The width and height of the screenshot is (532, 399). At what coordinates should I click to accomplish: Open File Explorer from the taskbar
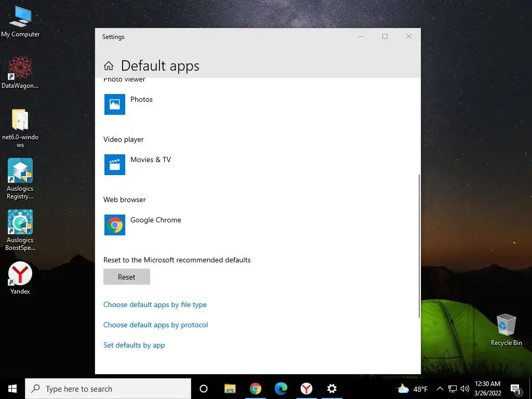(230, 389)
